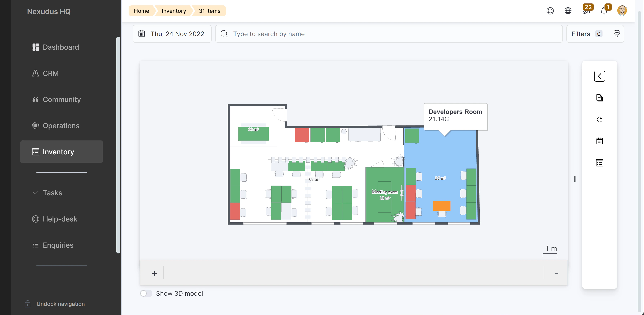The width and height of the screenshot is (644, 315).
Task: Click the refresh icon in right panel
Action: click(x=600, y=119)
